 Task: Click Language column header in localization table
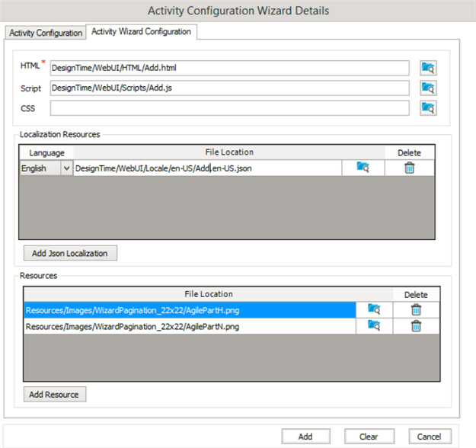[46, 152]
